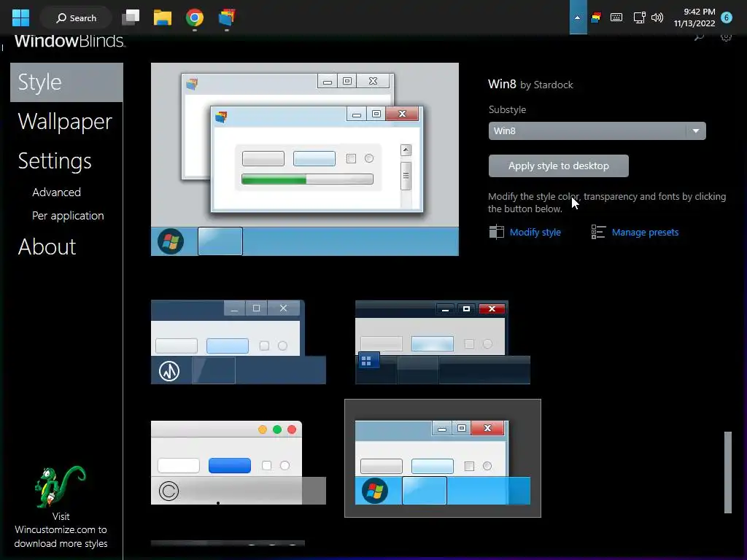
Task: Click the WindowBlinds settings gear icon
Action: 726,37
